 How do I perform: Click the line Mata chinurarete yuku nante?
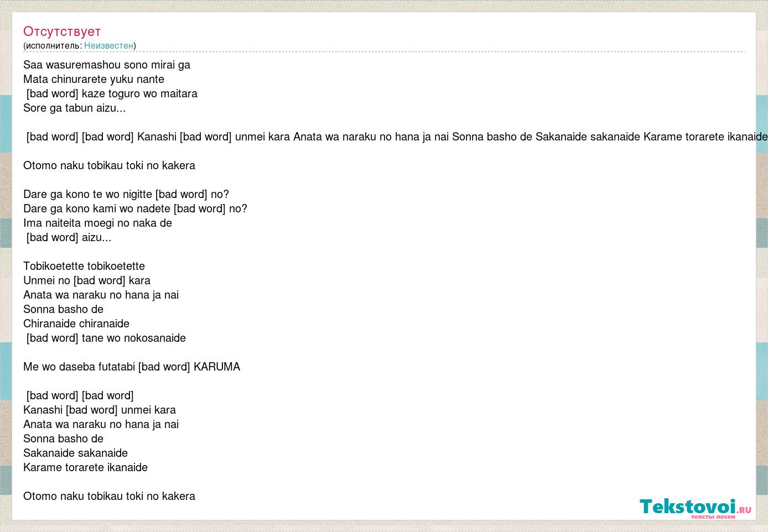click(94, 79)
